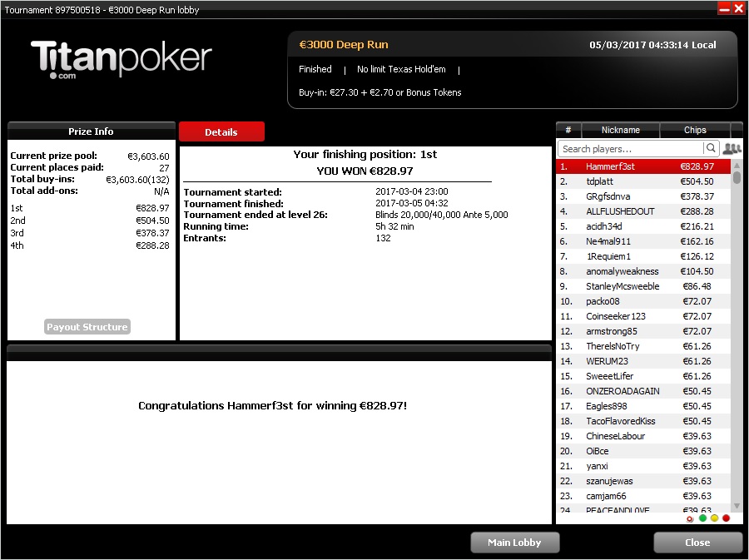Click the 4th place prize €288.28 in Prize Info

(152, 245)
